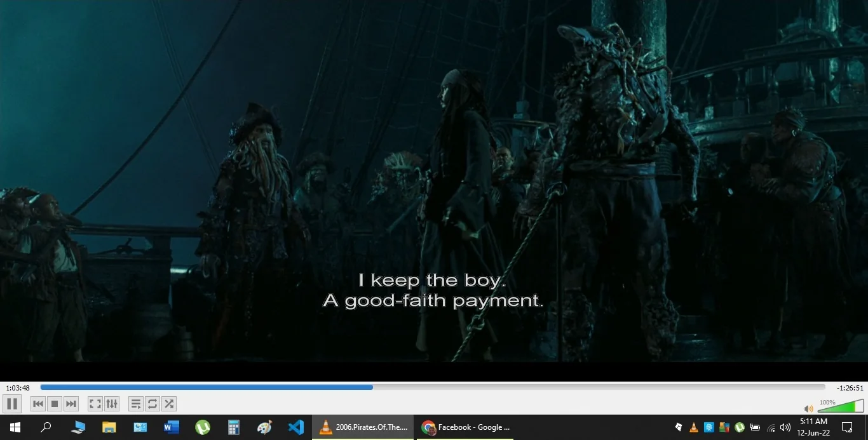Open clock showing 5:11 AM 12-Jun-22

tap(814, 427)
